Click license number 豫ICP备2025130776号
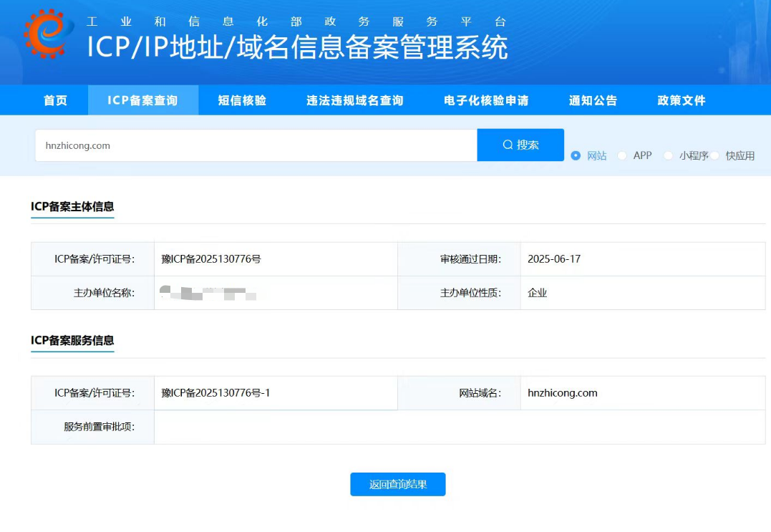The height and width of the screenshot is (532, 771). (x=211, y=259)
